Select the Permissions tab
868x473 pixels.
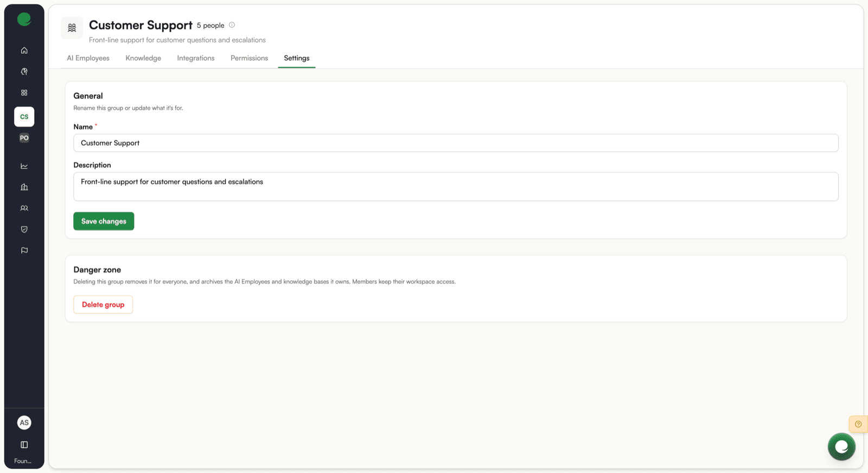coord(250,58)
